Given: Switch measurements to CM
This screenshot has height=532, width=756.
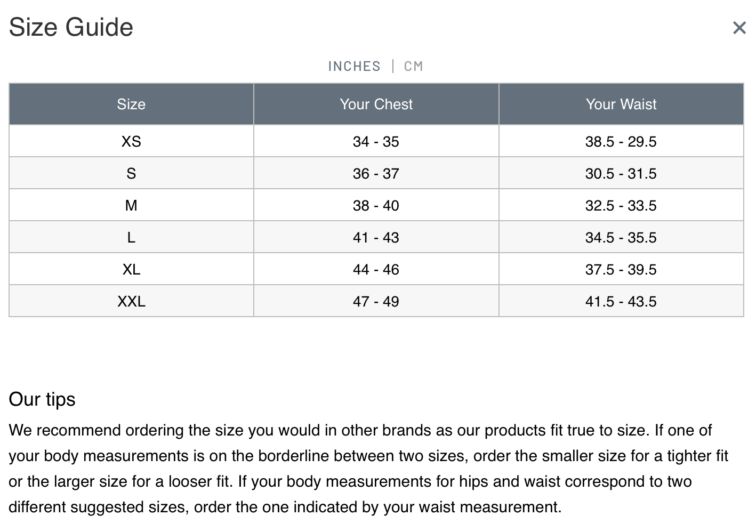Looking at the screenshot, I should [x=413, y=66].
